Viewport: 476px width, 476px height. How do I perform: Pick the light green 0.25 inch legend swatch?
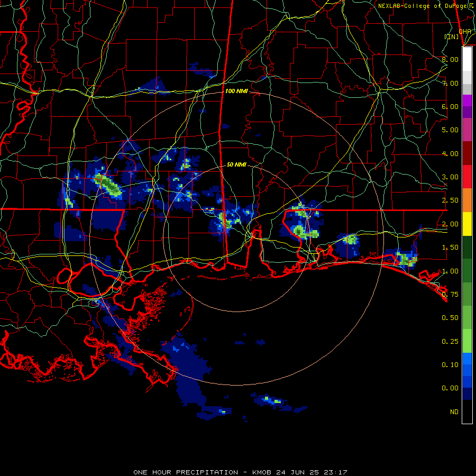(x=467, y=341)
